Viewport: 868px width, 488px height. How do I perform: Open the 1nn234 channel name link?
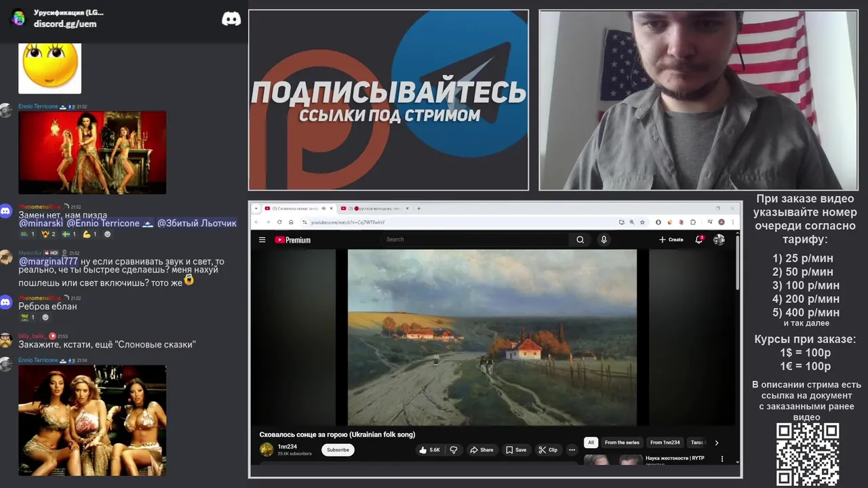coord(288,446)
